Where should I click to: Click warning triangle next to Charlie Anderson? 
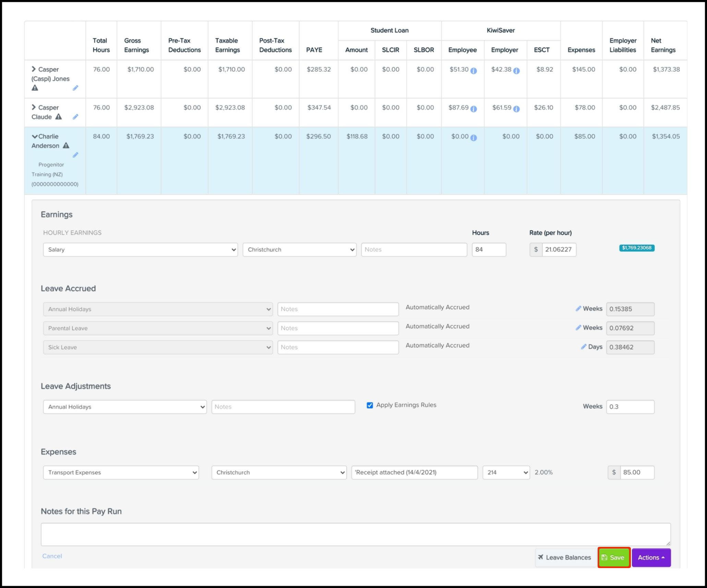[66, 145]
